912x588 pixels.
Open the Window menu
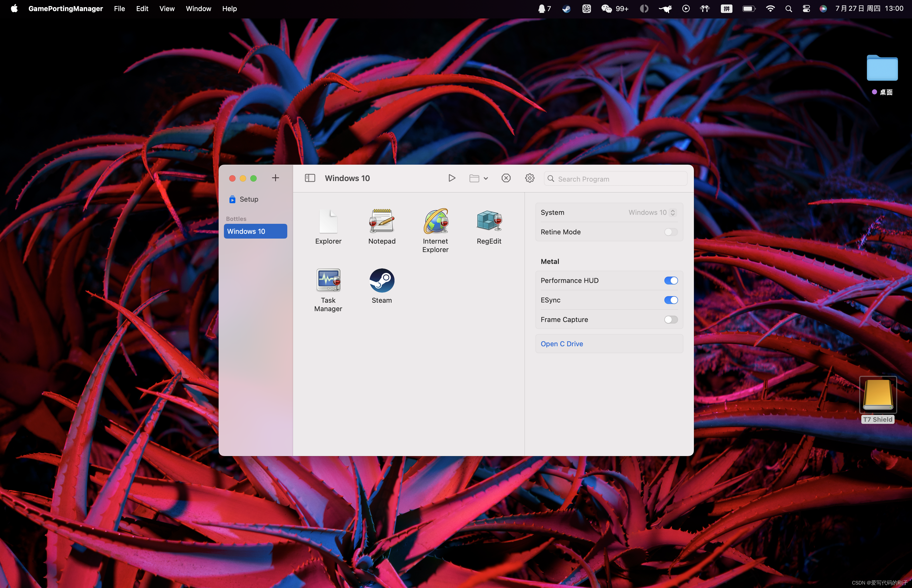(198, 8)
